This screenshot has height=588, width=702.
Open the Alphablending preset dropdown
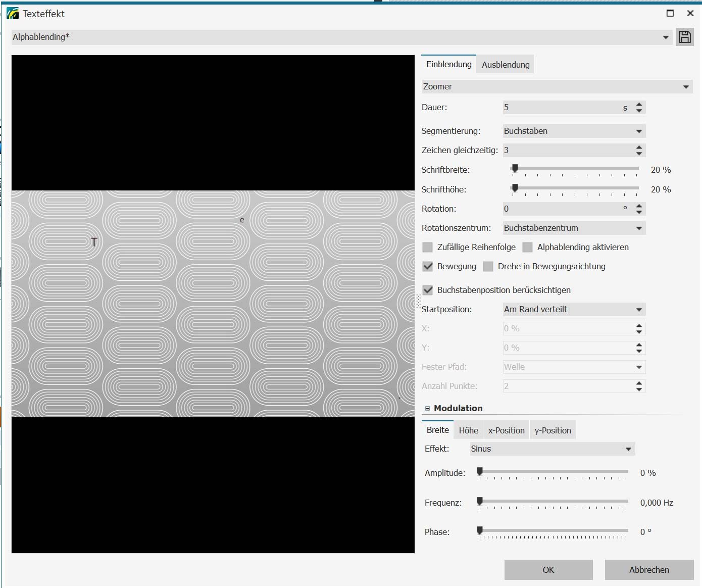(666, 37)
